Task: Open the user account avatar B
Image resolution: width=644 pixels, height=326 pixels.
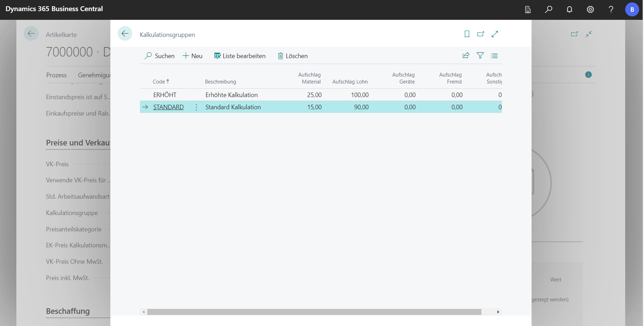Action: click(x=632, y=9)
